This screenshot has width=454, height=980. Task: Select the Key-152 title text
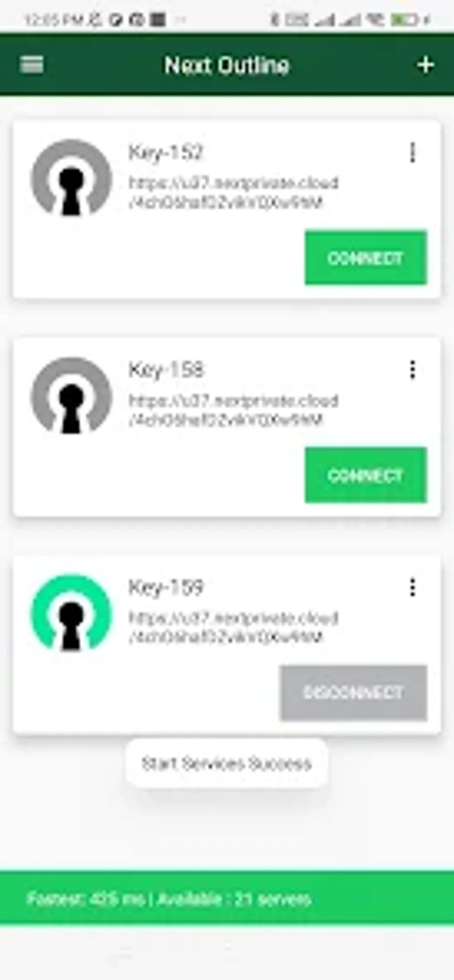[166, 153]
